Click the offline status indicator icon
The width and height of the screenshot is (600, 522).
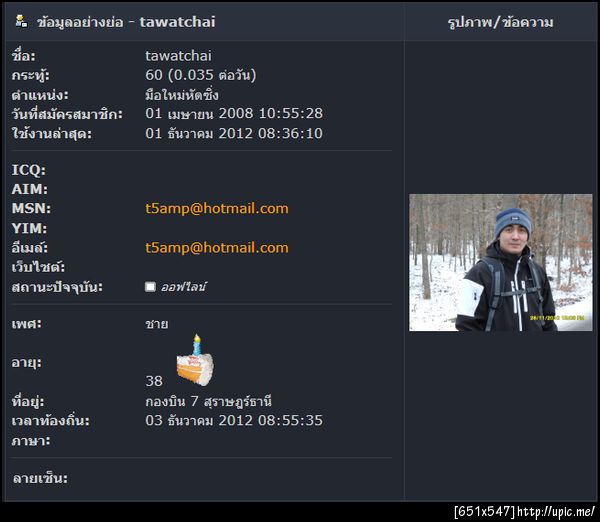[x=150, y=287]
